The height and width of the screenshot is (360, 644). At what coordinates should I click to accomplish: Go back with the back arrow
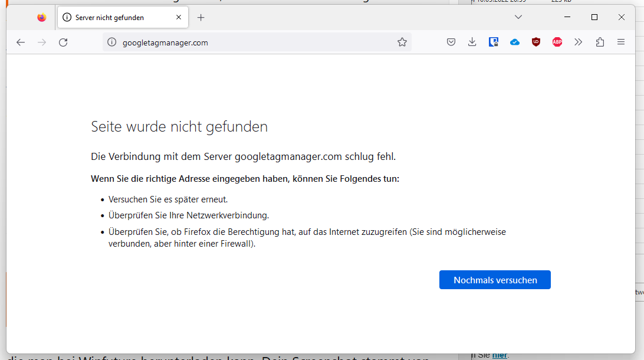[x=21, y=42]
